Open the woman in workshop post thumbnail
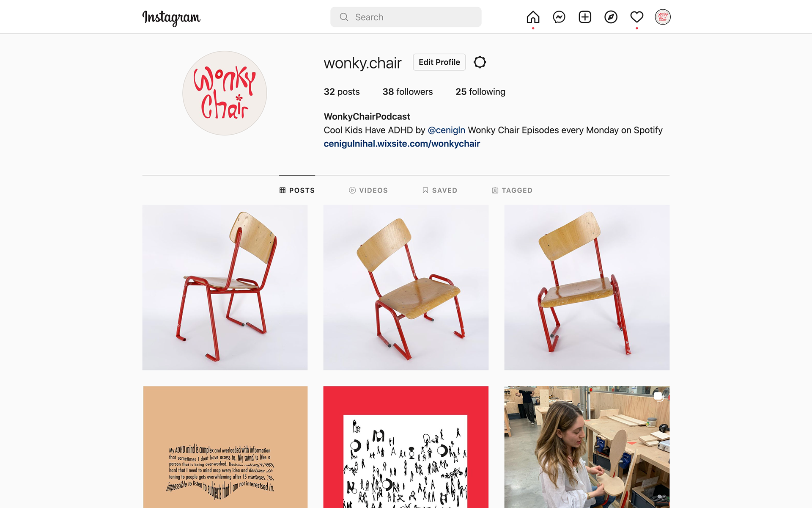812x508 pixels. click(587, 447)
